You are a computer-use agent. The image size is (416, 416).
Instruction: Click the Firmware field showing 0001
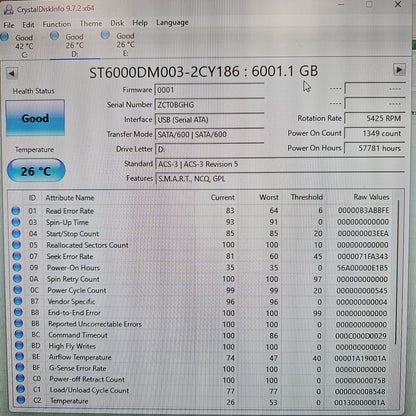pos(209,90)
